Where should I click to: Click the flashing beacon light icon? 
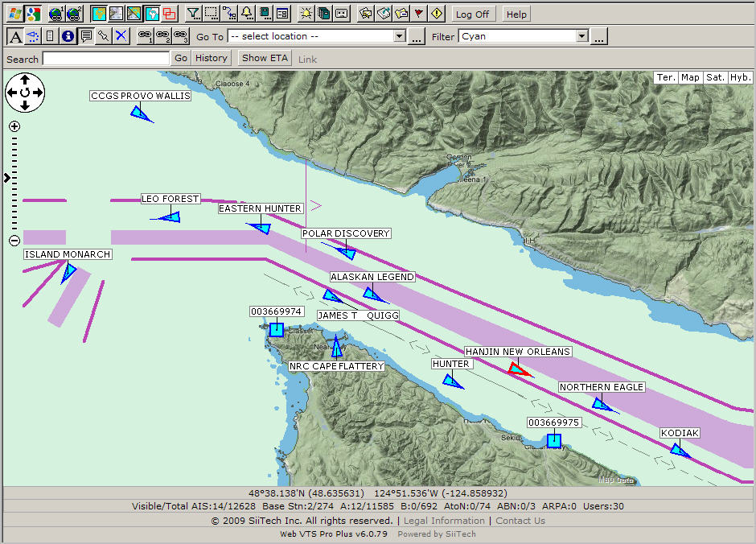306,14
